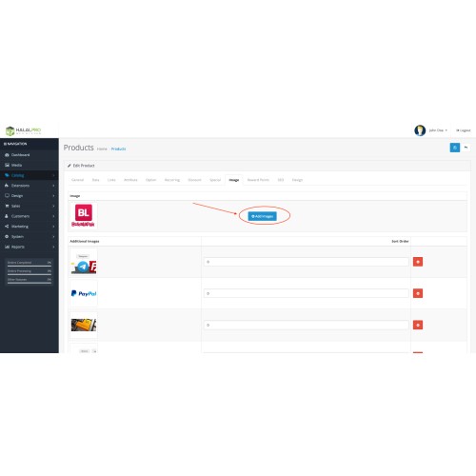Screen dimensions: 476x476
Task: Click the John Doe profile avatar
Action: 420,130
